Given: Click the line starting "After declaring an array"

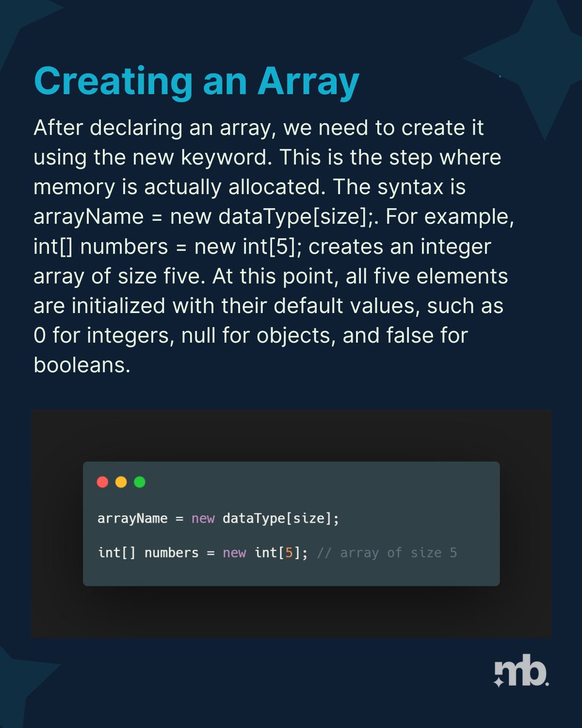Looking at the screenshot, I should [x=259, y=129].
